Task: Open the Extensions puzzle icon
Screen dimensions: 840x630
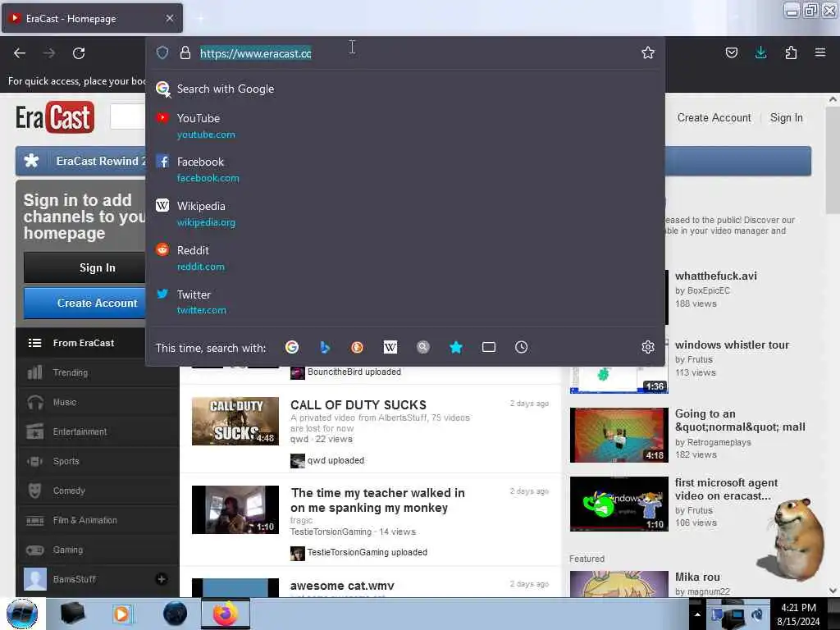Action: click(x=791, y=52)
